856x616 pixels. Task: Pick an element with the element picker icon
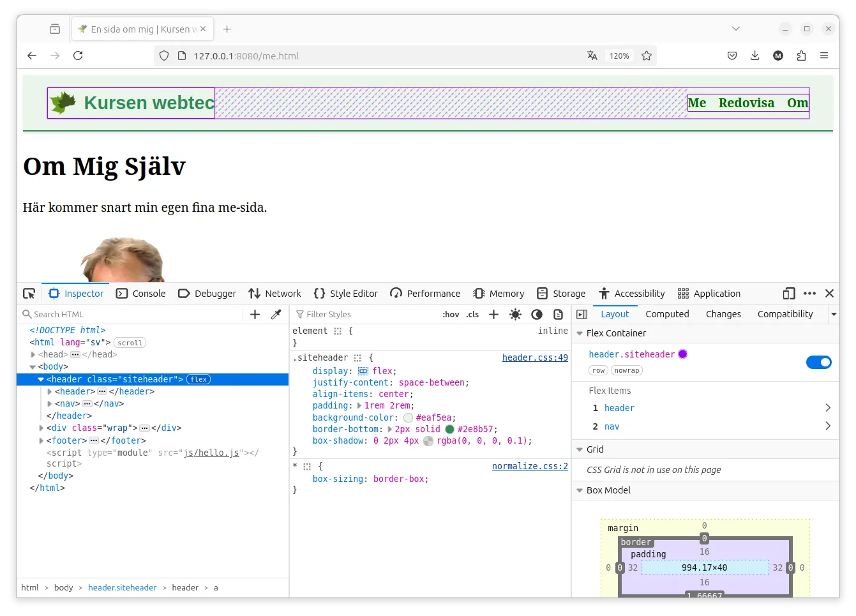click(x=29, y=294)
